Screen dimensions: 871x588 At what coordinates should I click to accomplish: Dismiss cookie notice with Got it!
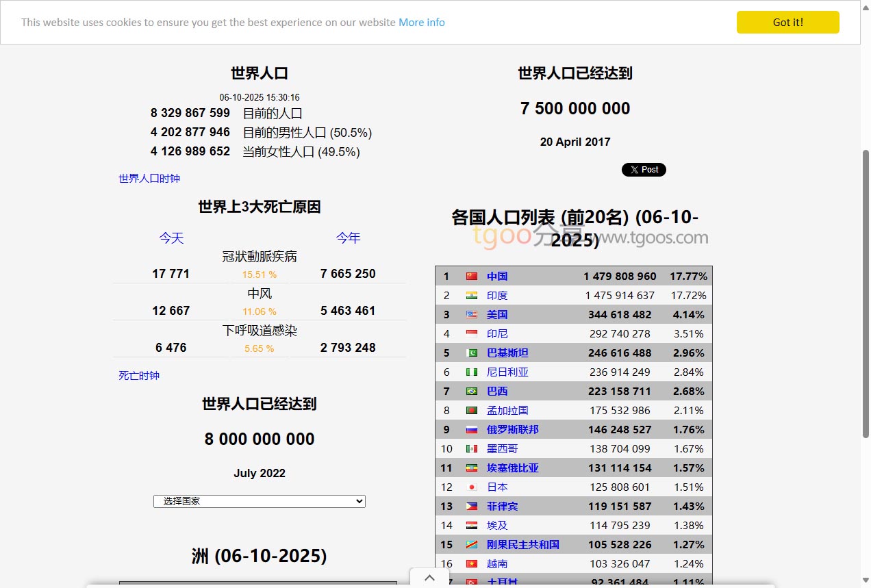(x=787, y=22)
